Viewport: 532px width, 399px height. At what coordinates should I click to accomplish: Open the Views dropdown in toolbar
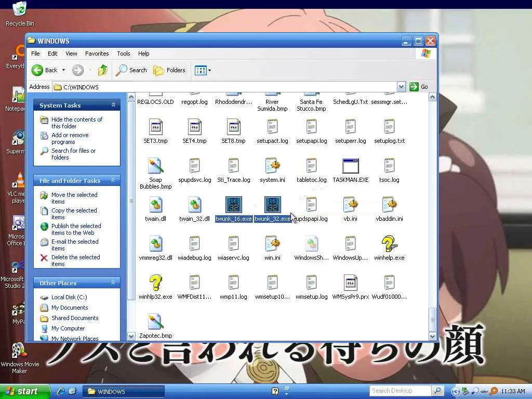tap(209, 71)
